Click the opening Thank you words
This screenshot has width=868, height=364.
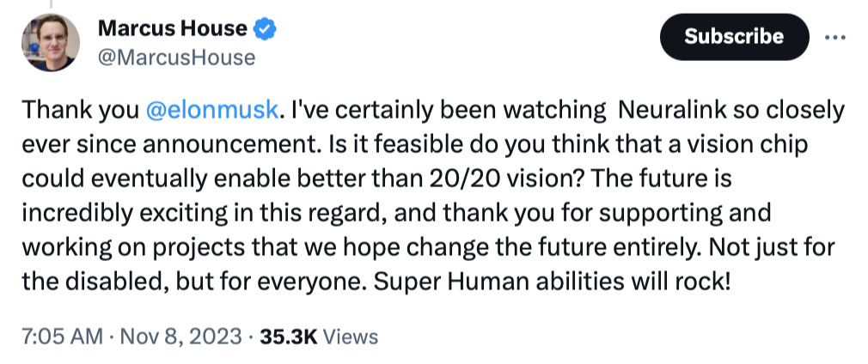pyautogui.click(x=81, y=111)
